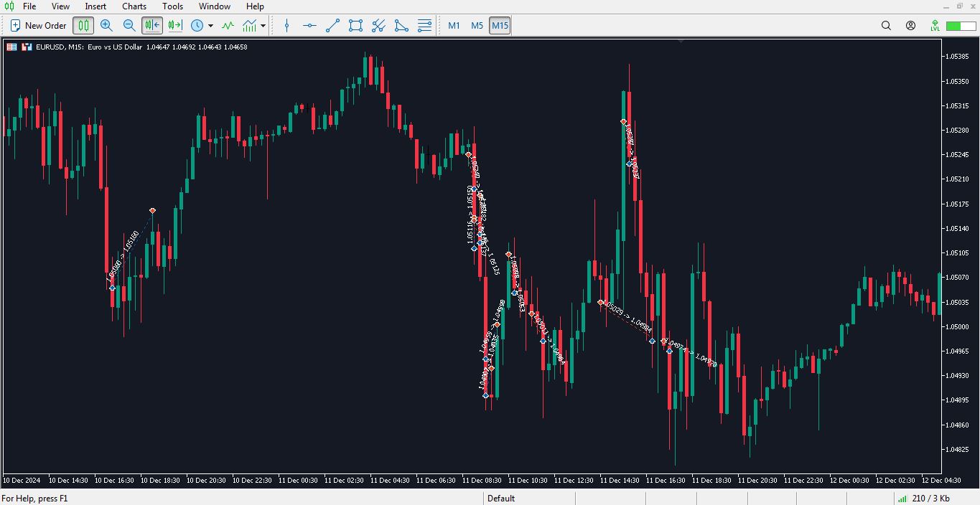Click the green level progress bar
Image resolution: width=980 pixels, height=505 pixels.
[961, 26]
